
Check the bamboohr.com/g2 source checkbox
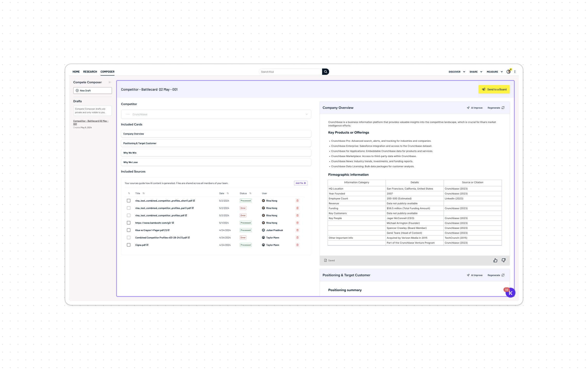point(129,223)
